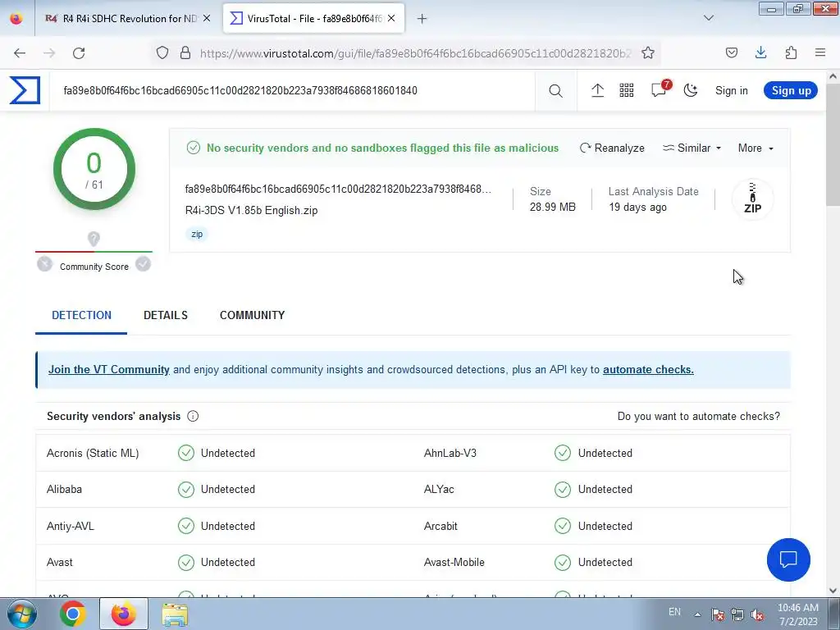840x630 pixels.
Task: Open the blue chat bubble button
Action: point(788,559)
